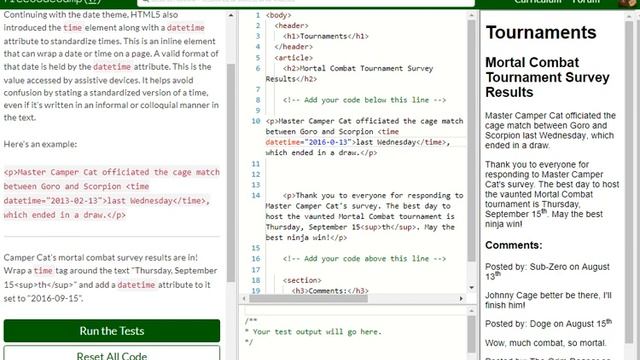
Task: Click the <header> tag on line 2
Action: tap(291, 26)
